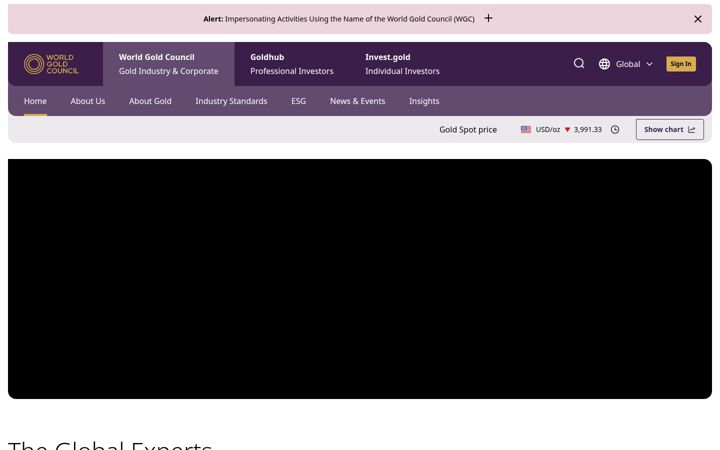Click the World Gold Council logo

pyautogui.click(x=51, y=64)
